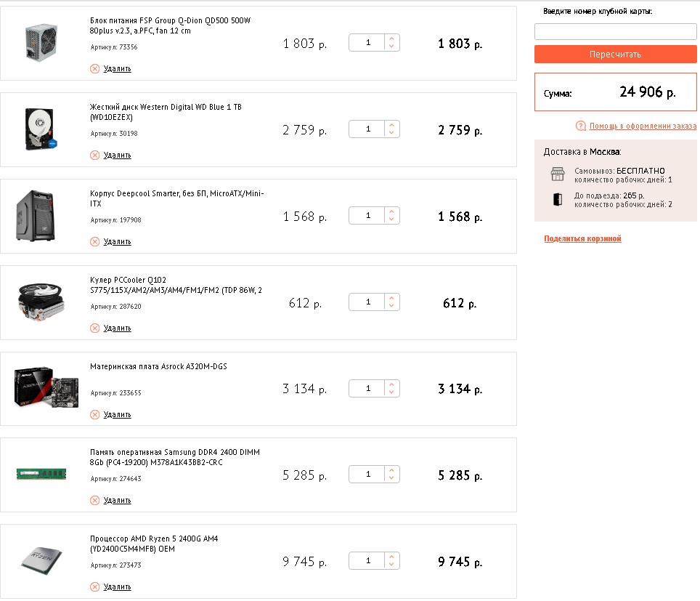700x601 pixels.
Task: Increase quantity of Deepcool Smarter case
Action: (391, 211)
